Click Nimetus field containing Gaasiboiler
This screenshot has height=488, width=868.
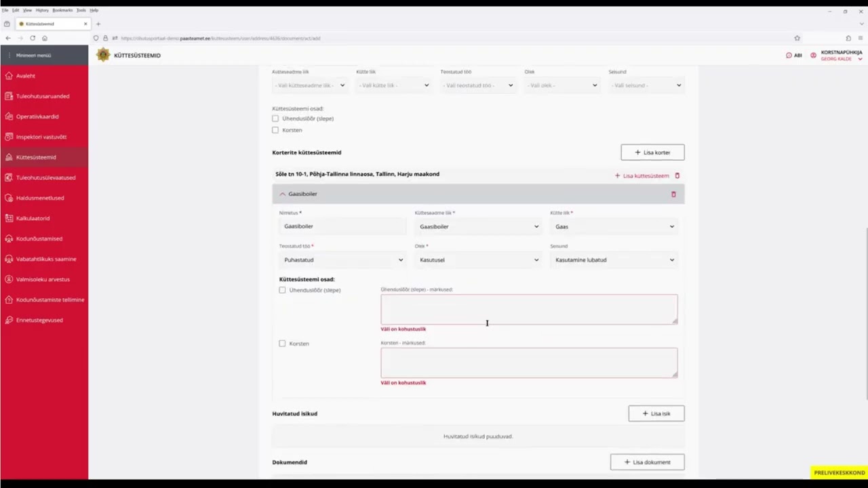tap(343, 226)
